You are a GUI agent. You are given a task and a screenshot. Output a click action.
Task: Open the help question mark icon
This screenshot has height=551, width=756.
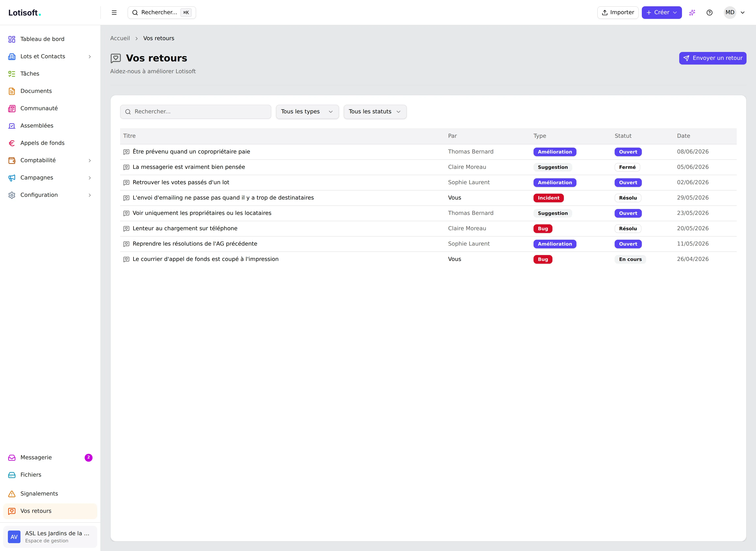coord(710,13)
